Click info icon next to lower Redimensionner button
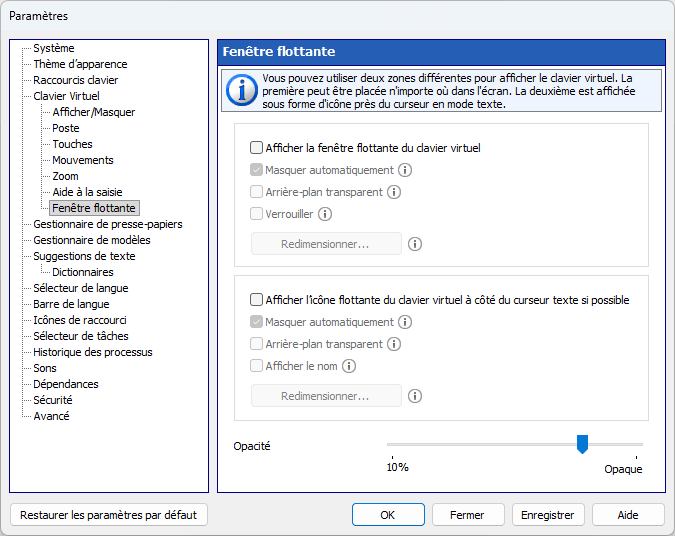 [x=415, y=396]
